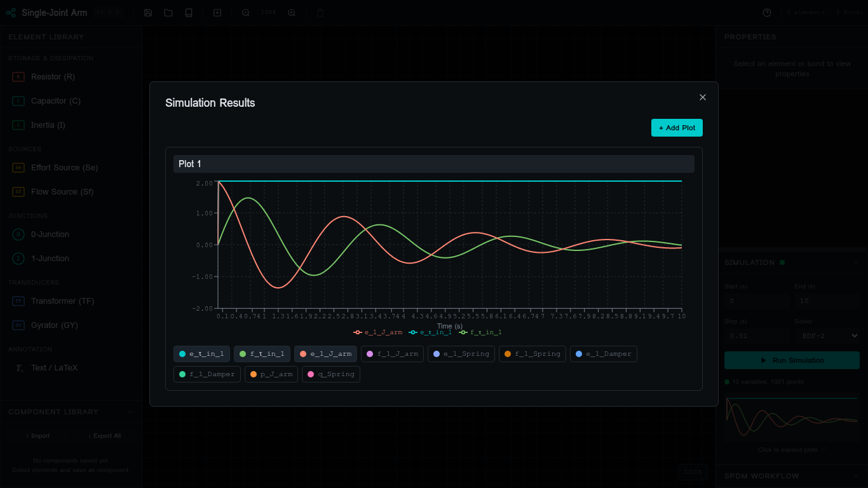This screenshot has width=868, height=488.
Task: Toggle the orange p_J_arm variable chip
Action: pos(271,374)
